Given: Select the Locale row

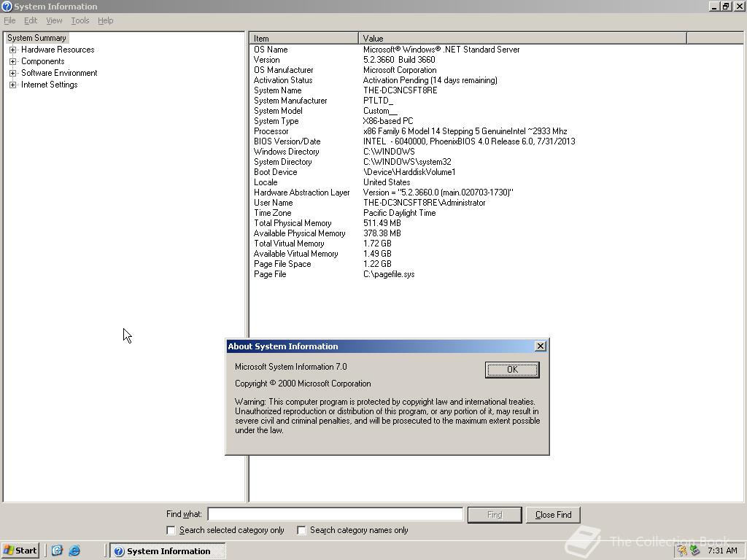Looking at the screenshot, I should click(495, 182).
